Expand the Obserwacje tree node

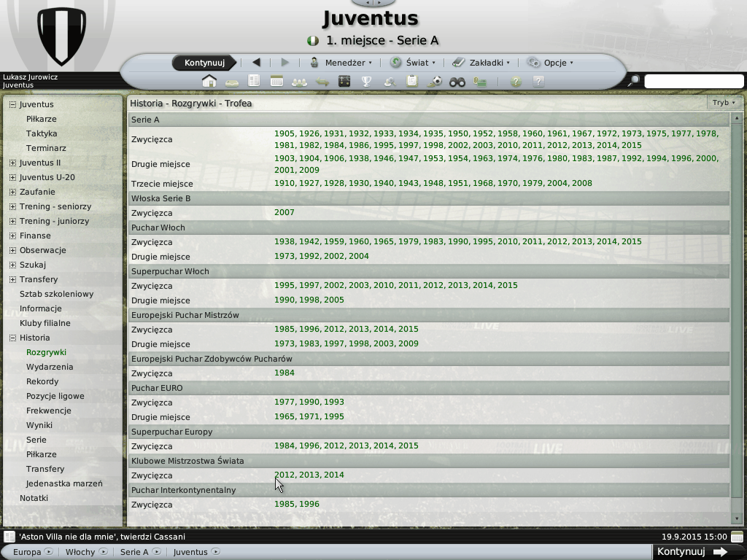coord(12,251)
